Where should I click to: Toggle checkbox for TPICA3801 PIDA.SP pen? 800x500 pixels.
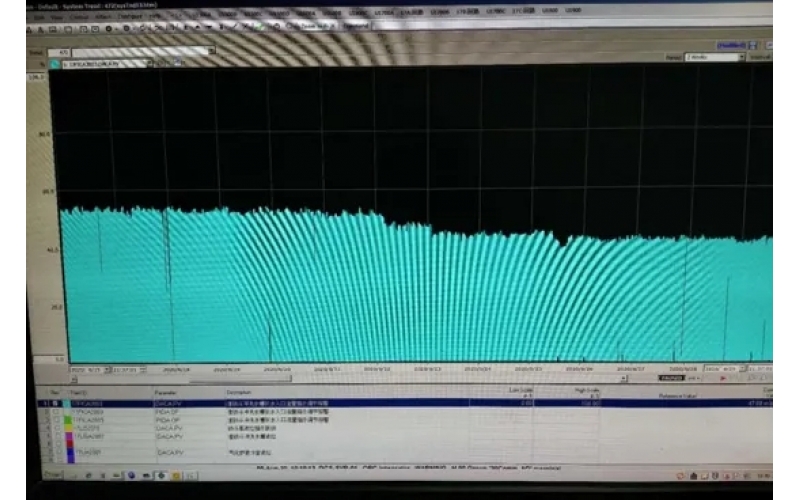tap(56, 411)
